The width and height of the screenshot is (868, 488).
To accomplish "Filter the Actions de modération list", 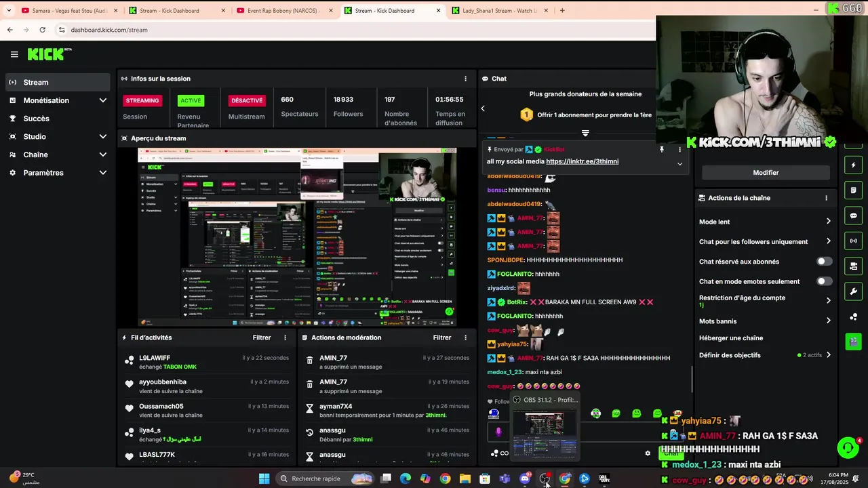I will 442,338.
